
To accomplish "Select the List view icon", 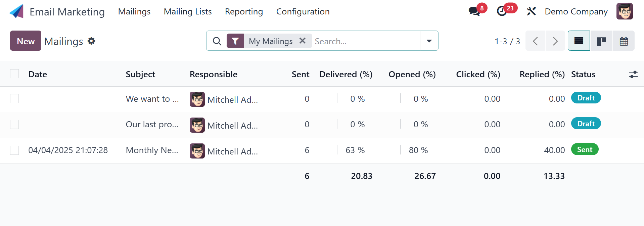I will click(x=579, y=41).
